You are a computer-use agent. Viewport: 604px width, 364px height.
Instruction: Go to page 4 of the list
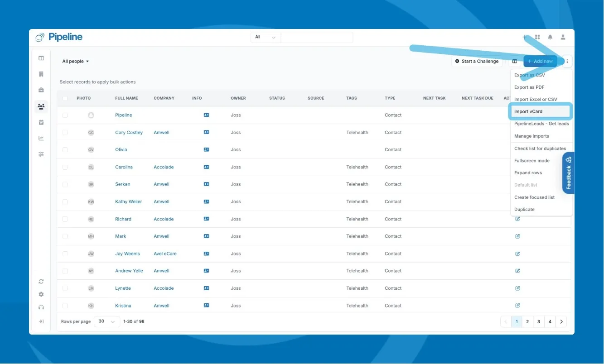coord(550,322)
